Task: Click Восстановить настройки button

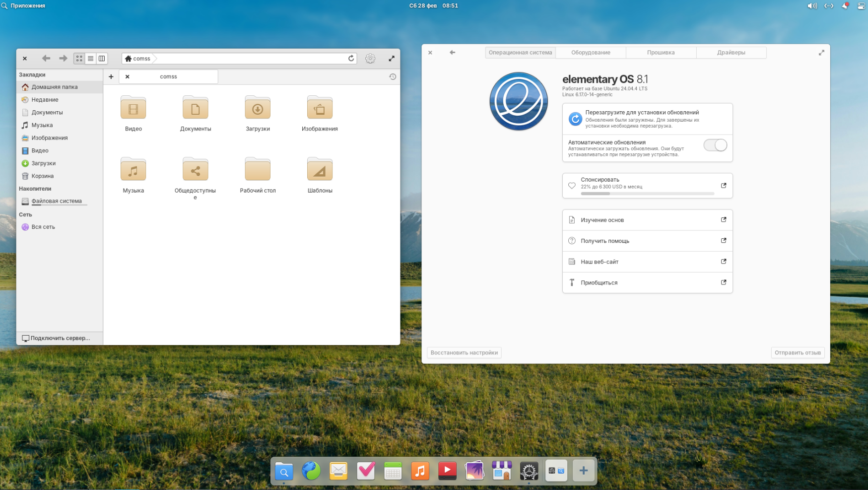Action: point(464,353)
